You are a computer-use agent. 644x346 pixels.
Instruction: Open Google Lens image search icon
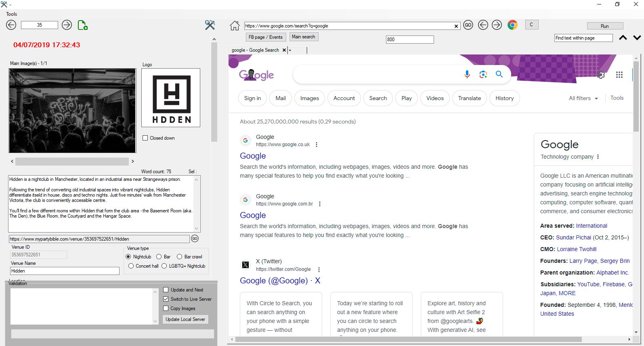pos(483,74)
